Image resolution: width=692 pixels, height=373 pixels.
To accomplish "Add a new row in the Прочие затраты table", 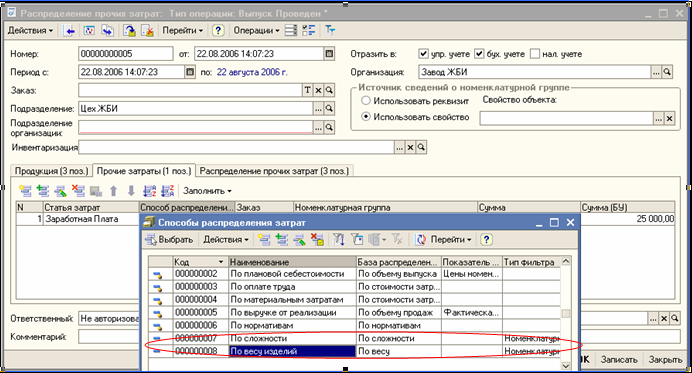I will click(x=26, y=191).
